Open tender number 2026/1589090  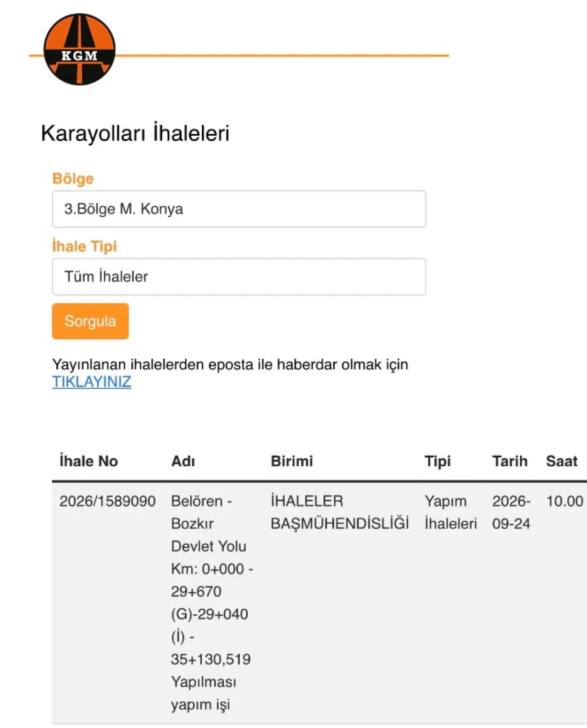[x=107, y=501]
